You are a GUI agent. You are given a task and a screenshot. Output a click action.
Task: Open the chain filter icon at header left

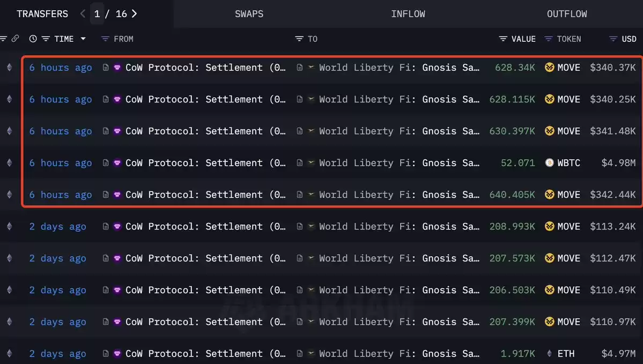pos(4,39)
